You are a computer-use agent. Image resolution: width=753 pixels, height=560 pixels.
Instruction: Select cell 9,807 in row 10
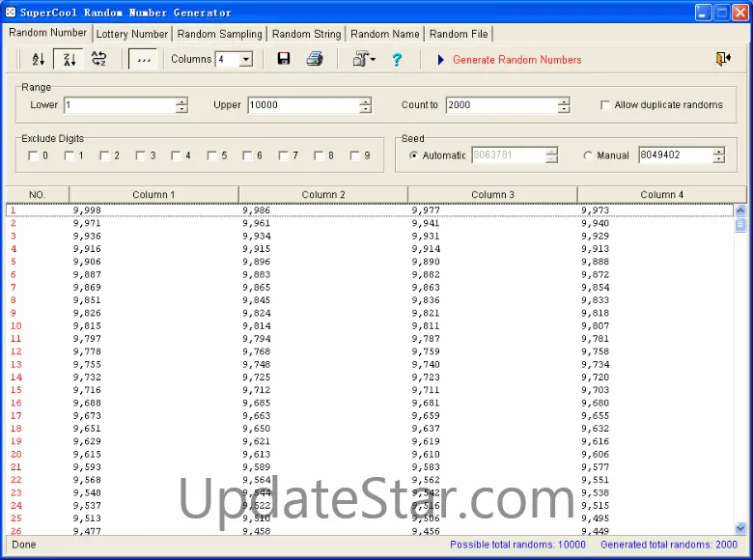tap(595, 325)
